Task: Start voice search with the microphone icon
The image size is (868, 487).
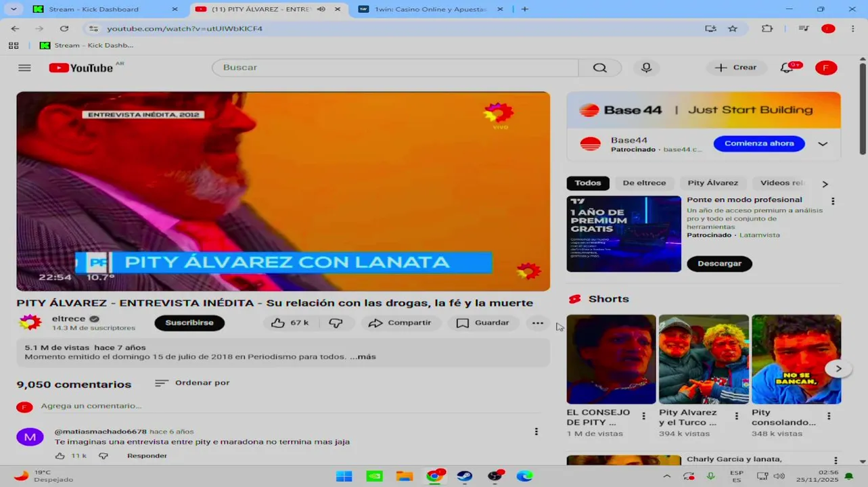Action: (646, 68)
